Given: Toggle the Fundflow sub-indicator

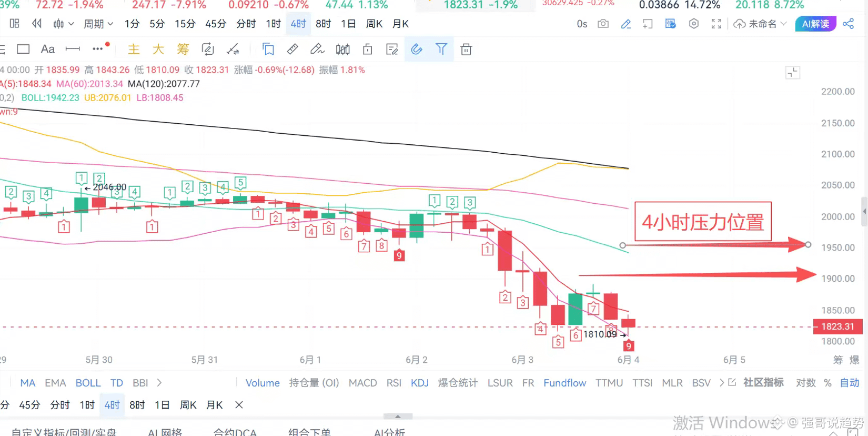Looking at the screenshot, I should pos(565,383).
